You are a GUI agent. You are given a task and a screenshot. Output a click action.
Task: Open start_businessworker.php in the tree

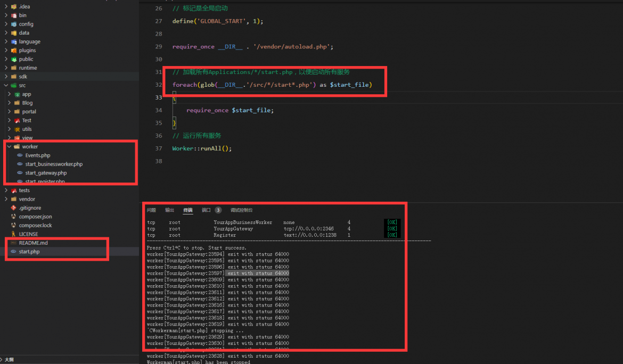[x=54, y=164]
